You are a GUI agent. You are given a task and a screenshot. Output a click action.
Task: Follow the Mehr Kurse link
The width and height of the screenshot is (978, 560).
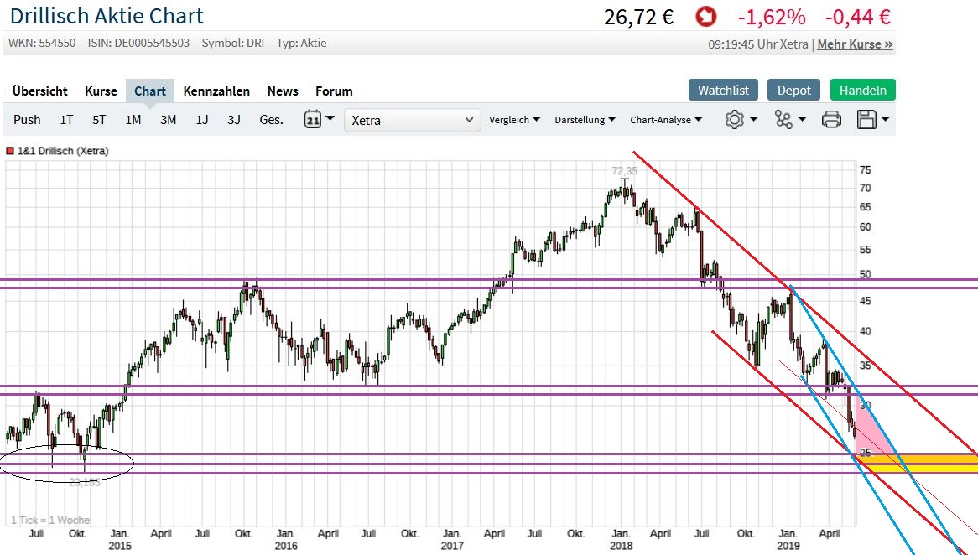coord(856,44)
